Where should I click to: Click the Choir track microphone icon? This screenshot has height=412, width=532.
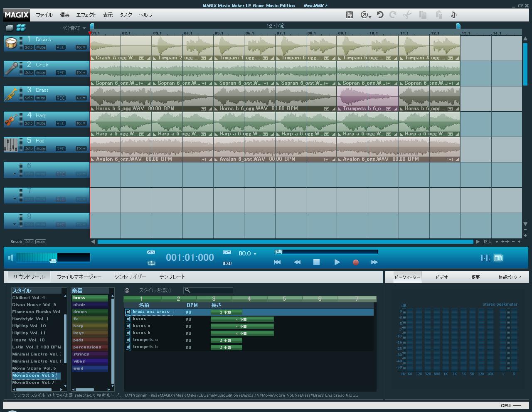11,69
